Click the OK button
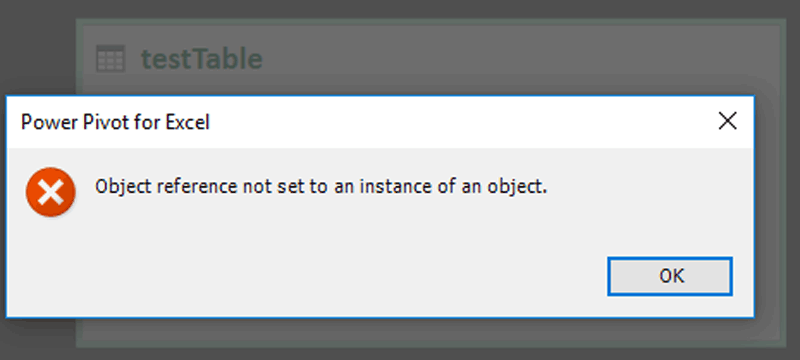 670,276
